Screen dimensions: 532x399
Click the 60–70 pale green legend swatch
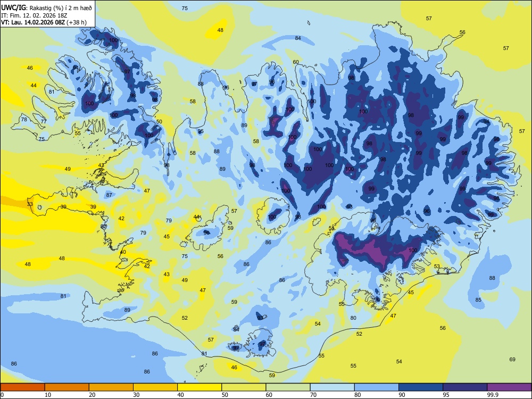coord(288,387)
